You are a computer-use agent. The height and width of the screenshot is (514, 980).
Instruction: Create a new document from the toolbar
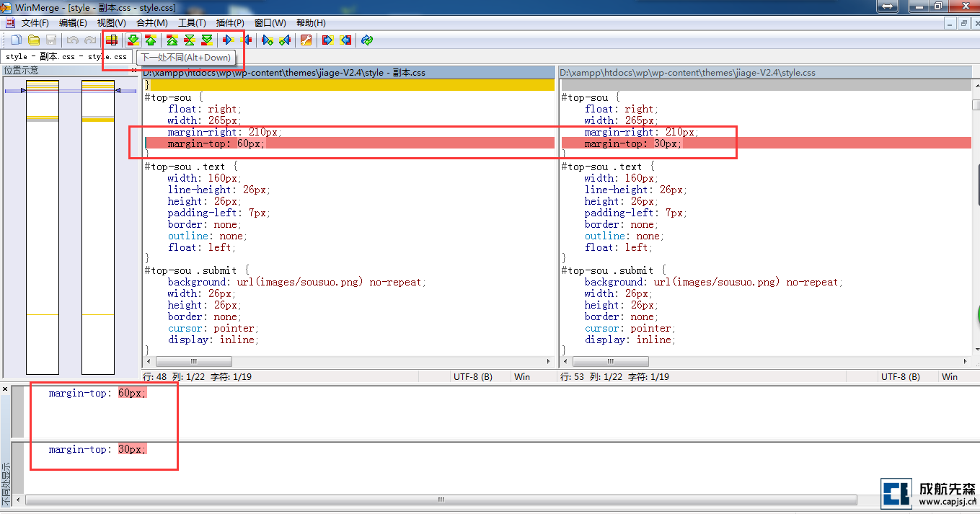(17, 40)
